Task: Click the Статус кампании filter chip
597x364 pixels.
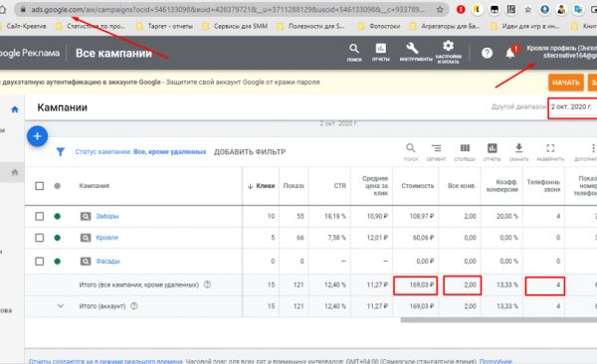Action: pyautogui.click(x=140, y=152)
